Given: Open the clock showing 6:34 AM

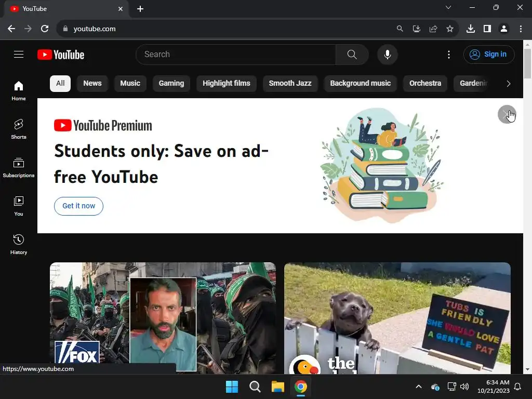Looking at the screenshot, I should [x=494, y=387].
